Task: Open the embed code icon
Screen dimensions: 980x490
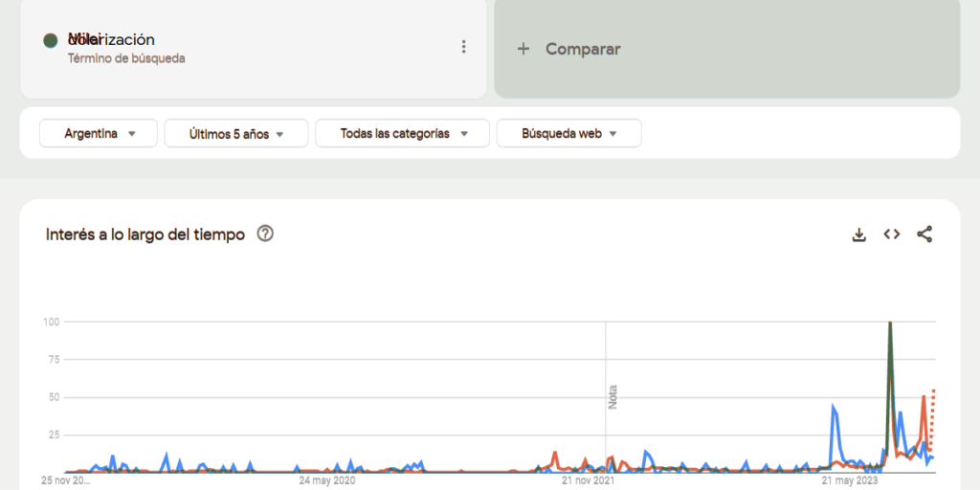Action: [x=891, y=234]
